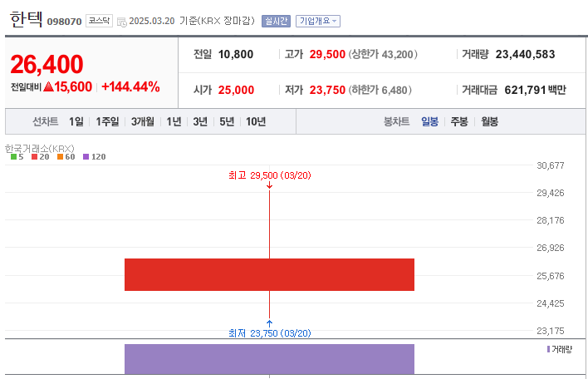The width and height of the screenshot is (588, 379).
Task: Click the calendar icon before 2025.03.20
Action: pos(121,22)
